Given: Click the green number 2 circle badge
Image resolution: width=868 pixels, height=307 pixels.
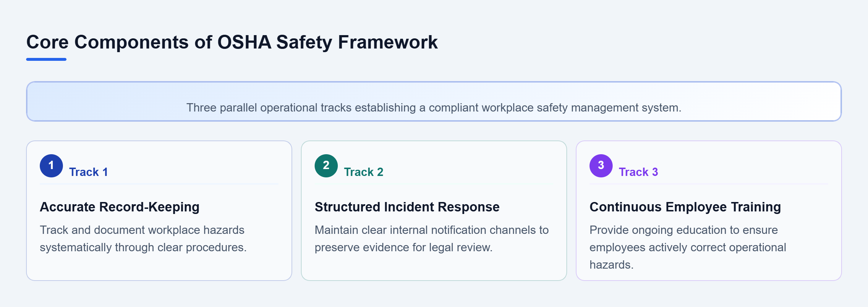Looking at the screenshot, I should 326,166.
